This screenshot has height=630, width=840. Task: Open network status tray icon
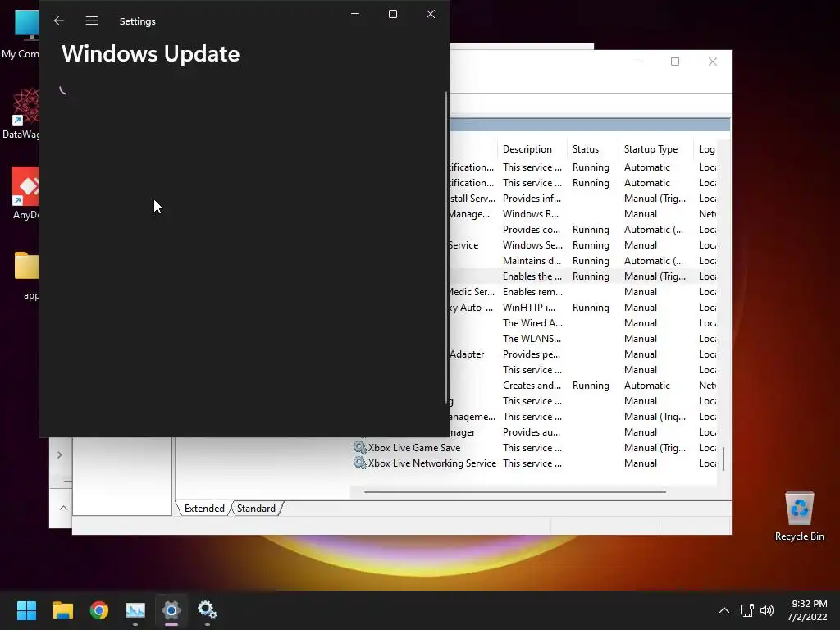pyautogui.click(x=746, y=610)
